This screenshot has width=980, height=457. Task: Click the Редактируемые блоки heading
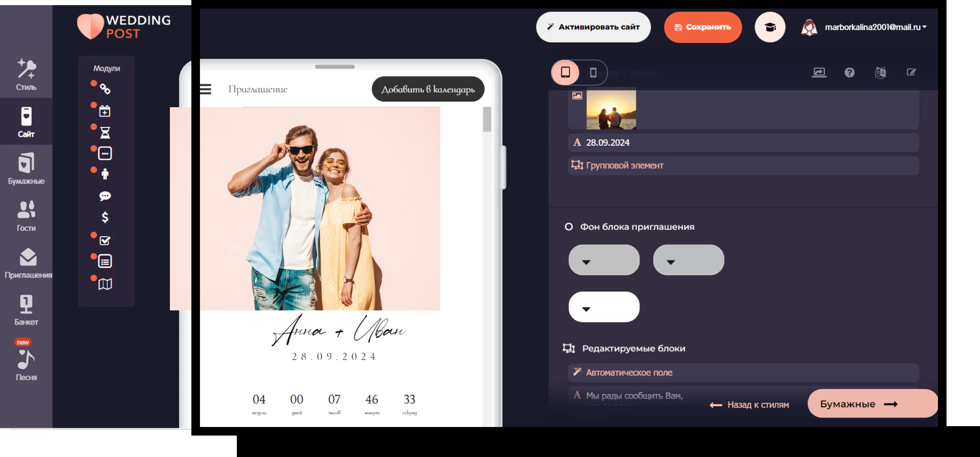pos(633,349)
